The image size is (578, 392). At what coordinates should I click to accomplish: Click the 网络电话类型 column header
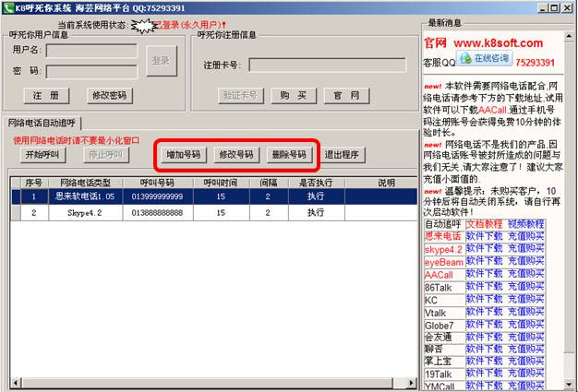tap(86, 183)
